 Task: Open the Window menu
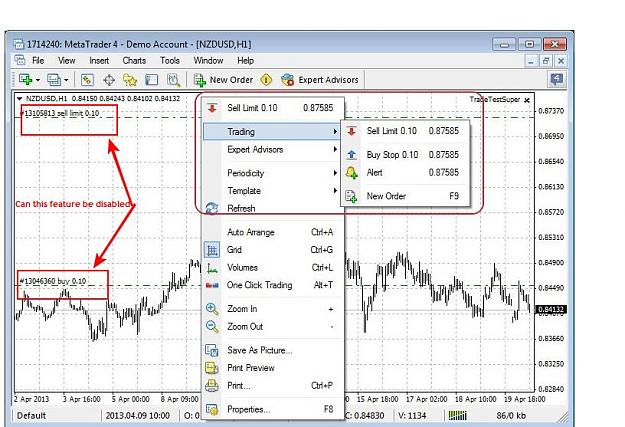[208, 61]
